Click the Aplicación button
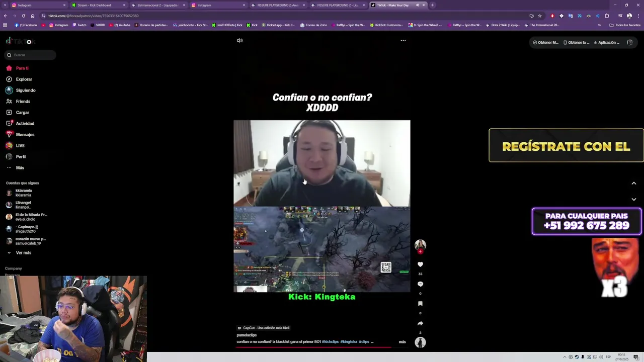Image resolution: width=644 pixels, height=362 pixels. tap(607, 42)
